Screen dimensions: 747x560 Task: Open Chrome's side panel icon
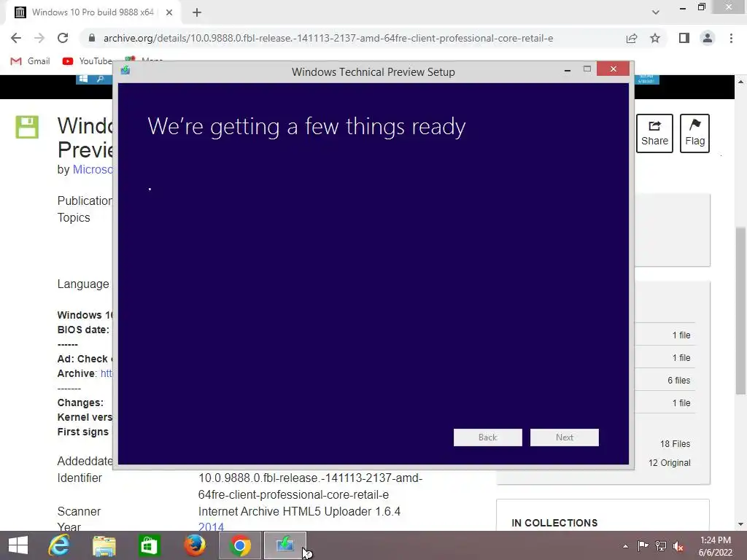(x=684, y=38)
